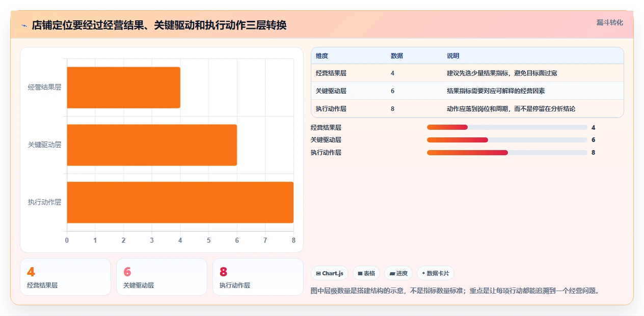The width and height of the screenshot is (644, 316).
Task: Click the value 8 after the progress bar
Action: point(594,153)
